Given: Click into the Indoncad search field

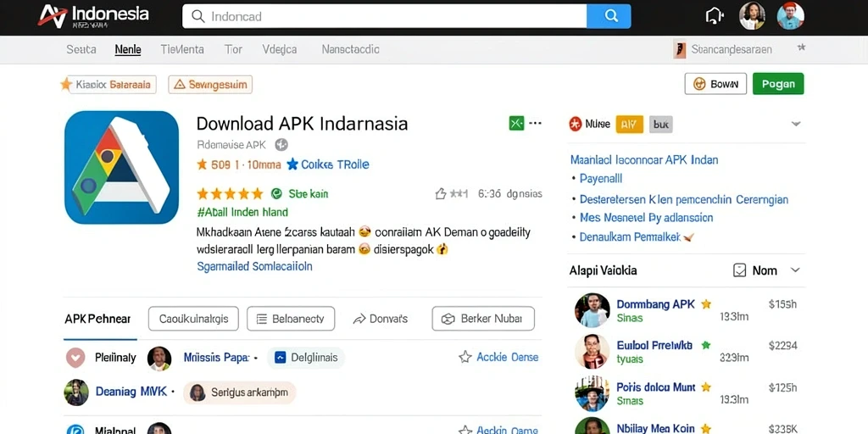Looking at the screenshot, I should point(384,16).
